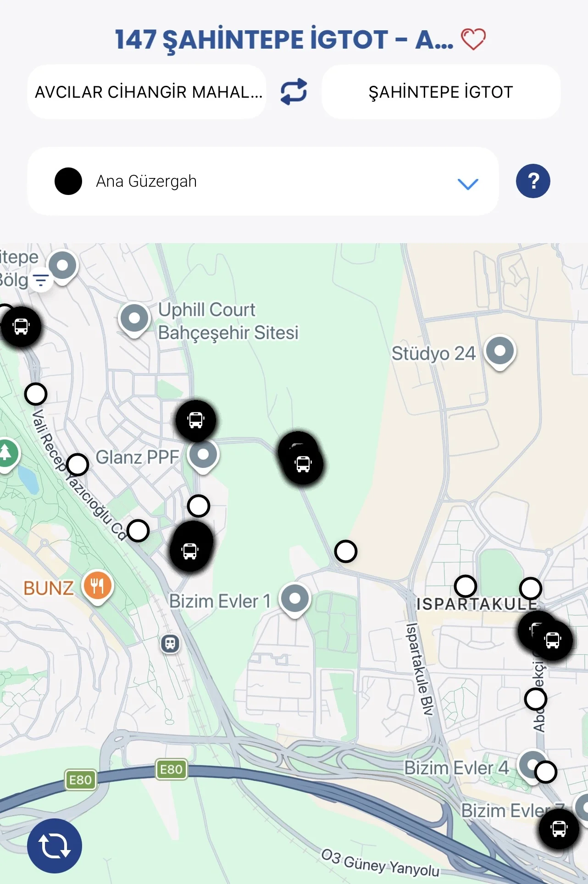Select the AVCILAR CİHANGİR MAHAL... stop field
The height and width of the screenshot is (884, 588).
click(147, 92)
